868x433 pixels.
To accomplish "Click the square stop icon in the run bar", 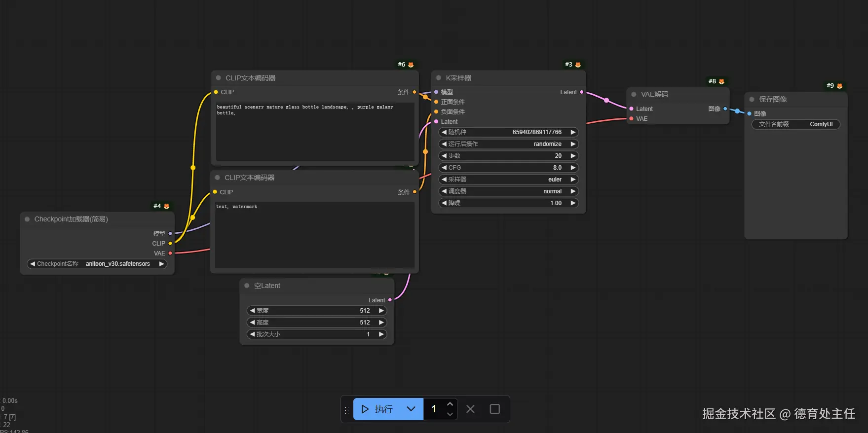I will coord(494,409).
